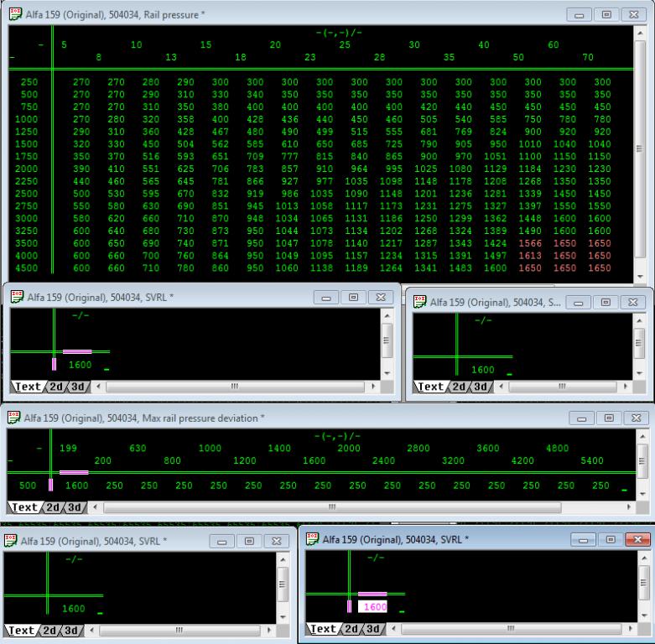The width and height of the screenshot is (655, 644).
Task: Click the 199 axis header in the deviation window
Action: 68,448
